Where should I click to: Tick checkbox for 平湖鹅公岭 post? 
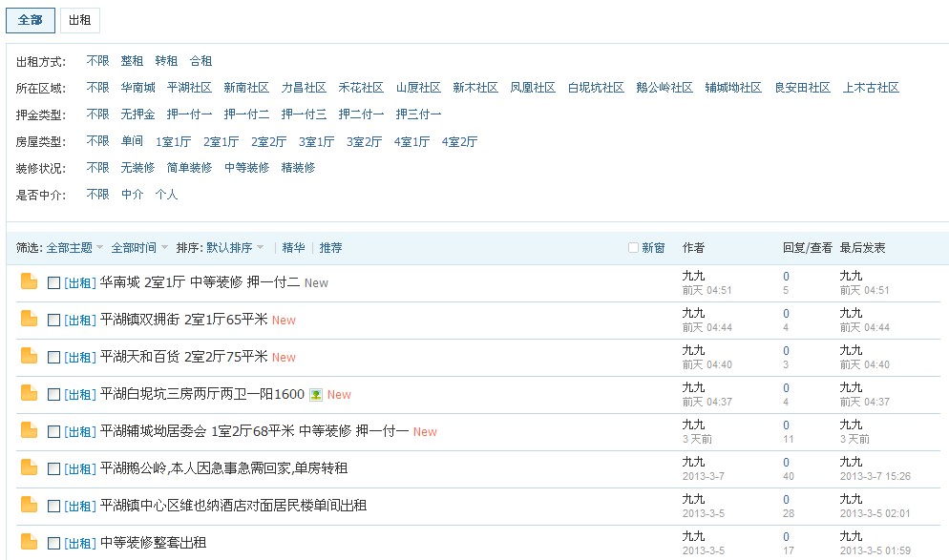(x=53, y=468)
